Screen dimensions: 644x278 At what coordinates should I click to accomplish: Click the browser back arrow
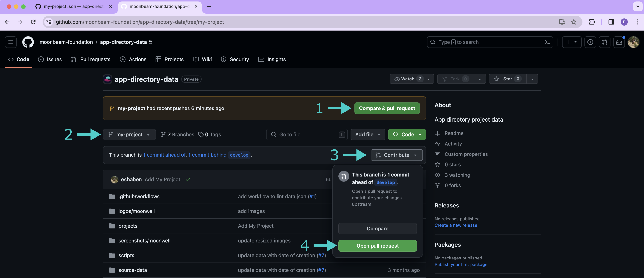coord(7,22)
